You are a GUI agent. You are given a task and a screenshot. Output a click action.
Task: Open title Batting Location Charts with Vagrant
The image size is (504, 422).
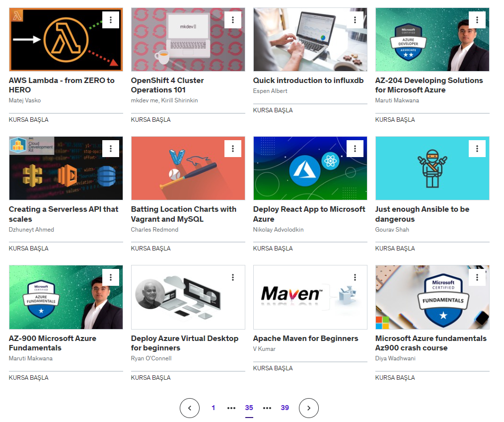coord(184,214)
